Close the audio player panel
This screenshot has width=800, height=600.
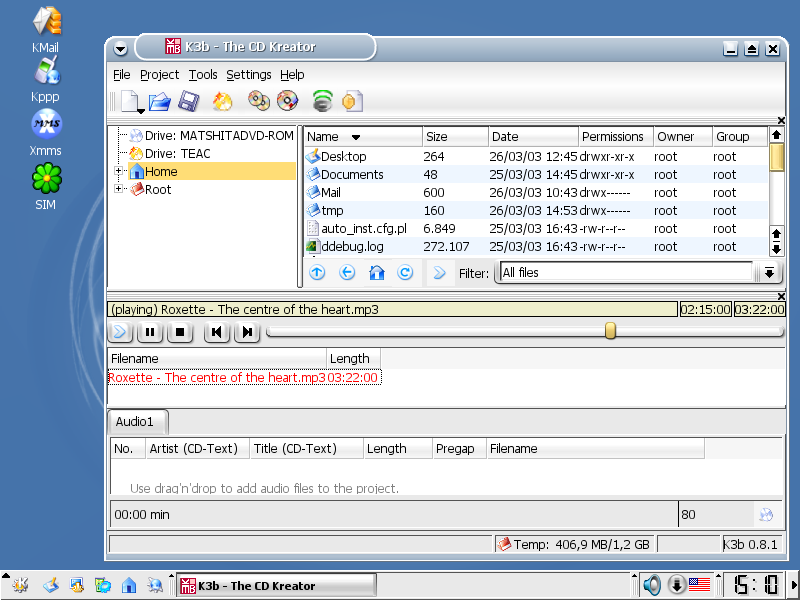click(x=781, y=296)
